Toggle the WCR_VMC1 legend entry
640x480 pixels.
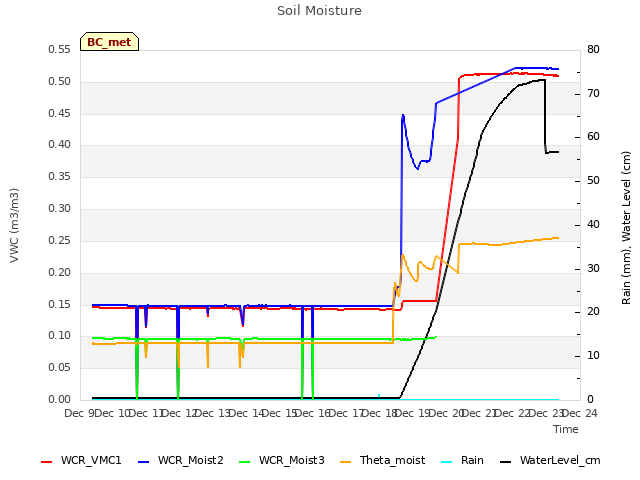point(81,460)
